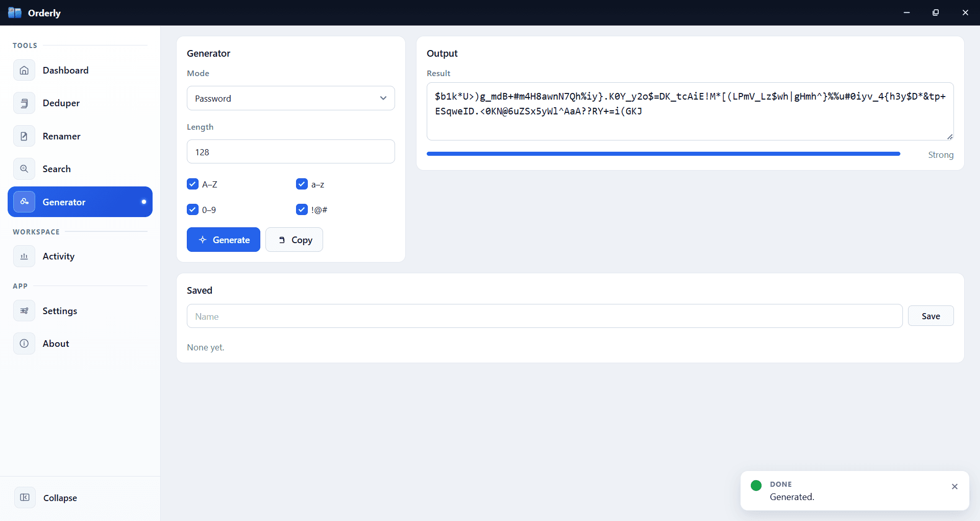Open the Dashboard menu item

click(80, 70)
